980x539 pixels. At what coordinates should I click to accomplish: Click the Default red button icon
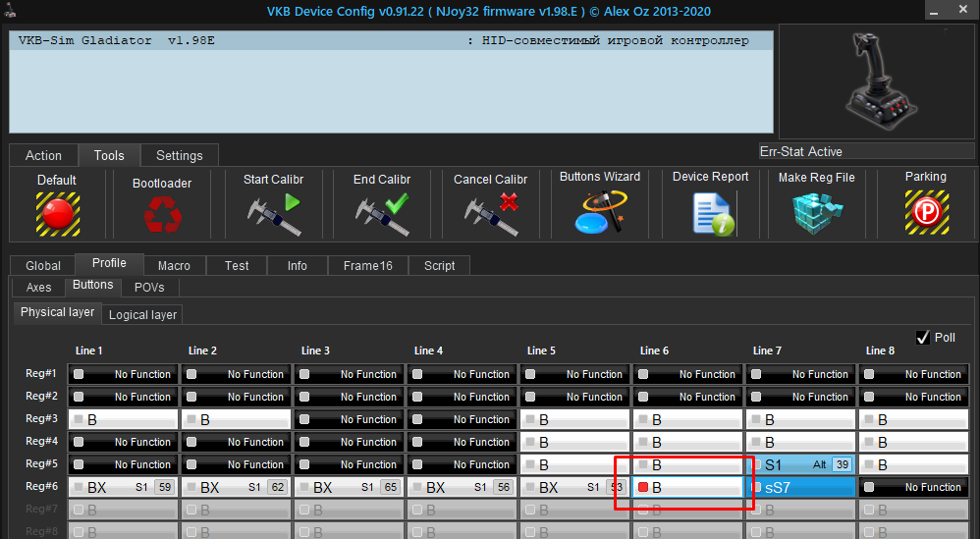pos(58,214)
